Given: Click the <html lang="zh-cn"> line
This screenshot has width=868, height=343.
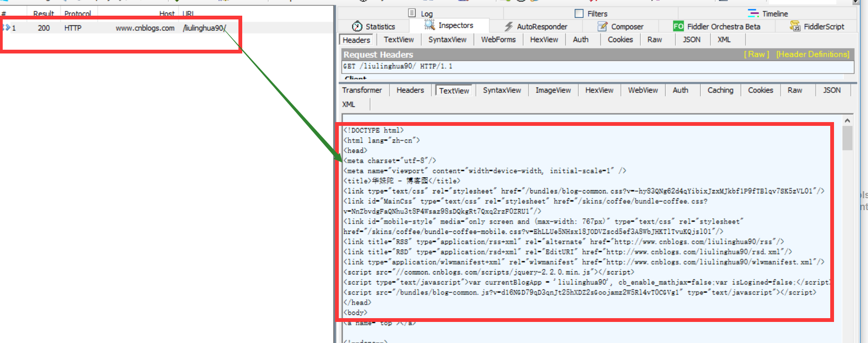Looking at the screenshot, I should [381, 140].
